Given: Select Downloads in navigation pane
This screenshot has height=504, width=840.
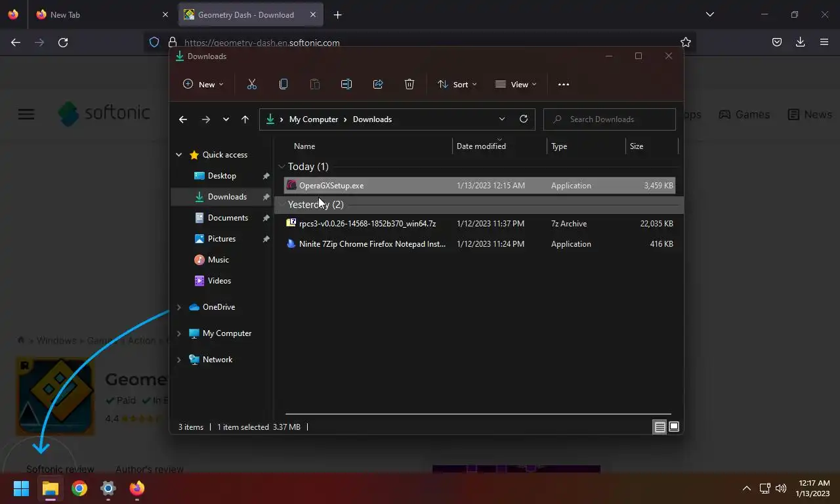Looking at the screenshot, I should click(222, 197).
